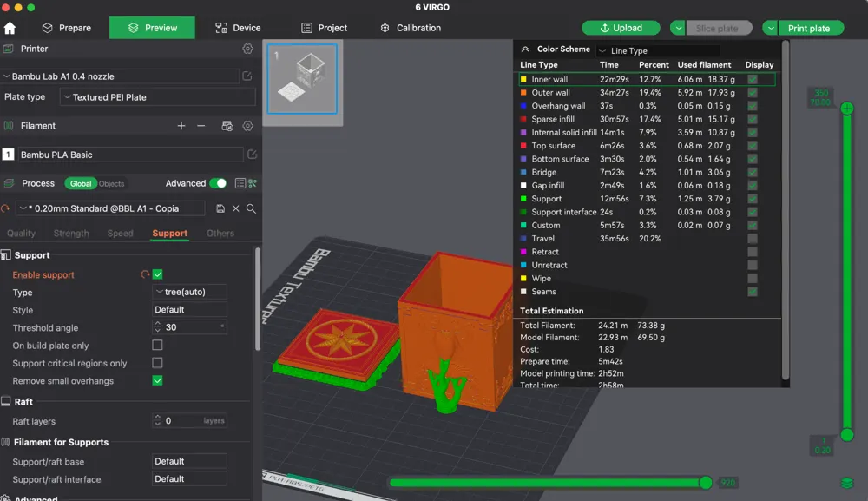Go to the home screen icon
Viewport: 868px width, 501px height.
coord(10,28)
